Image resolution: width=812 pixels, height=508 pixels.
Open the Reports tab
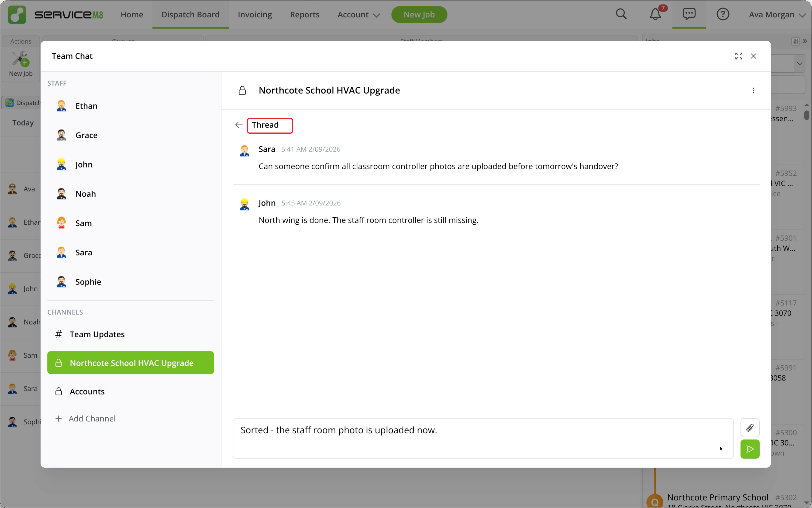click(x=305, y=14)
